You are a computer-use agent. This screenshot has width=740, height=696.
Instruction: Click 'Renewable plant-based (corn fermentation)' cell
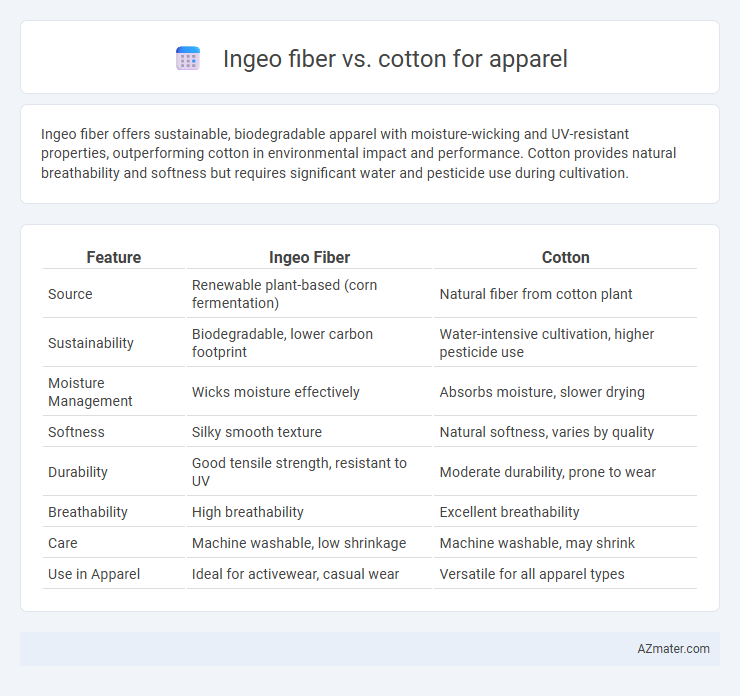309,294
